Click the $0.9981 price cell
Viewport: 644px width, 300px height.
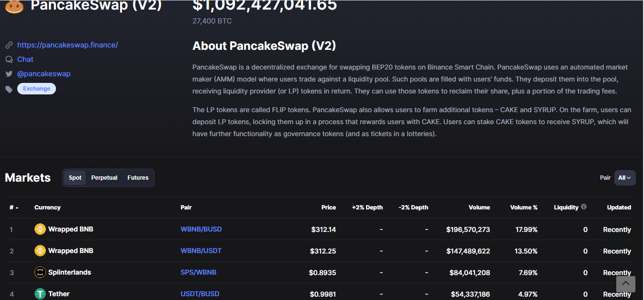[323, 294]
